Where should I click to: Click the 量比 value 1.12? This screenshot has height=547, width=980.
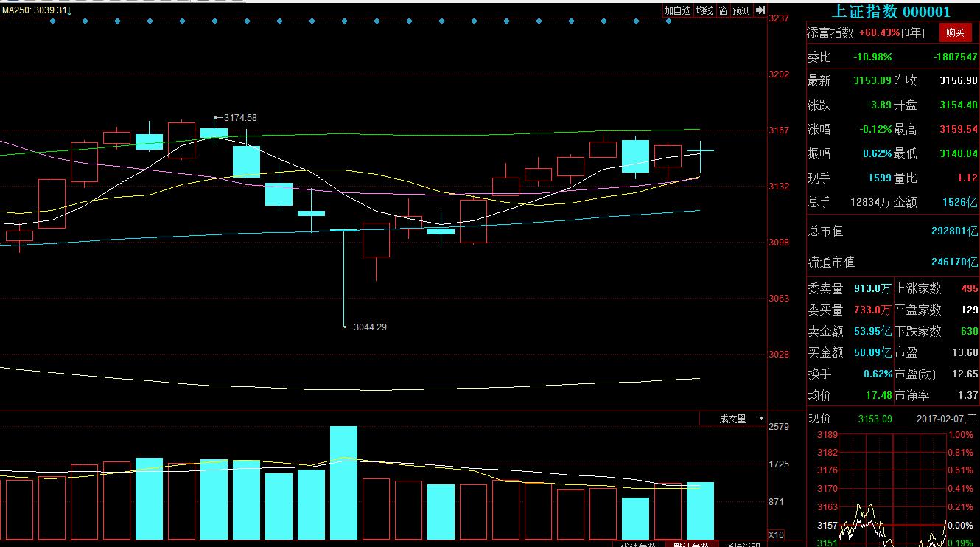[967, 178]
